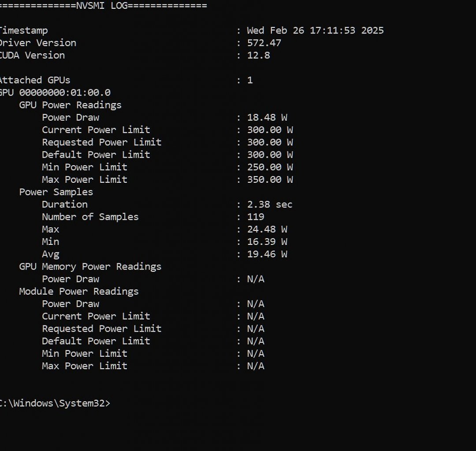Click the Number of Samples 119 value
476x451 pixels.
click(x=256, y=217)
